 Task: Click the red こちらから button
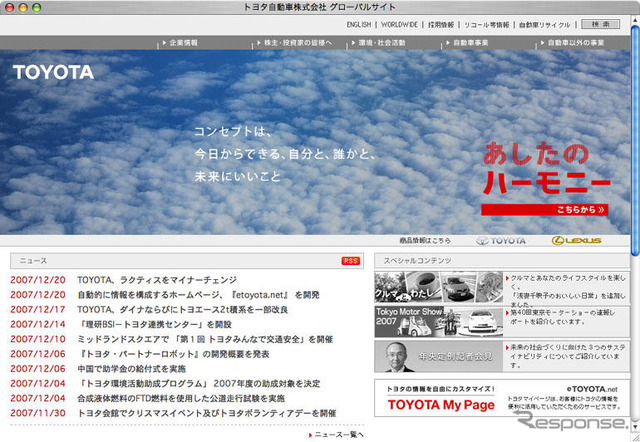tap(544, 209)
